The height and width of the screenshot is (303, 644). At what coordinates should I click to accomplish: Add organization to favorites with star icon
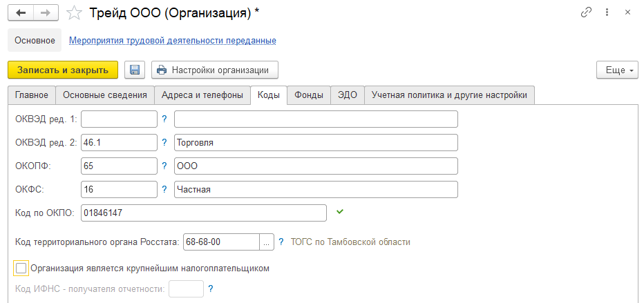tap(74, 12)
